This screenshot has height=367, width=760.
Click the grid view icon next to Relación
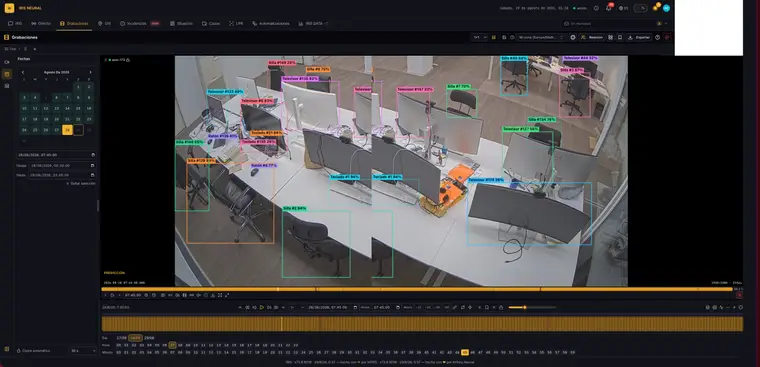(611, 37)
